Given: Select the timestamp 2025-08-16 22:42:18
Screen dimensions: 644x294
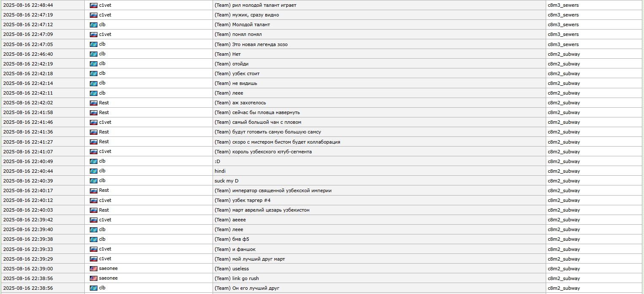Looking at the screenshot, I should pos(28,73).
